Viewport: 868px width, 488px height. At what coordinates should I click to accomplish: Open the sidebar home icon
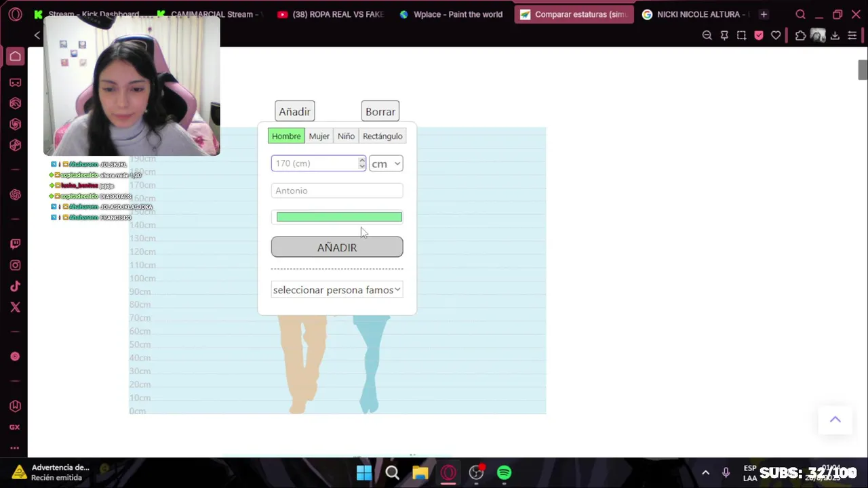(x=15, y=56)
